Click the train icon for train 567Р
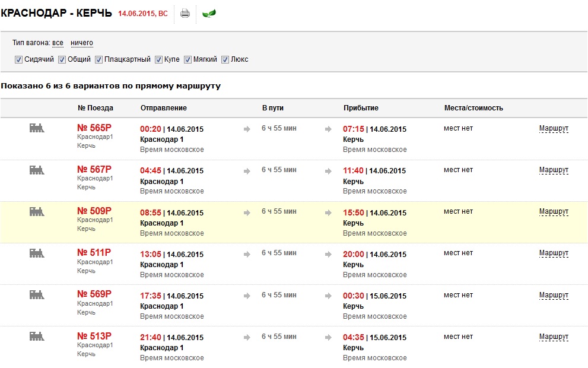Viewport: 588px width, 368px height. pos(37,170)
